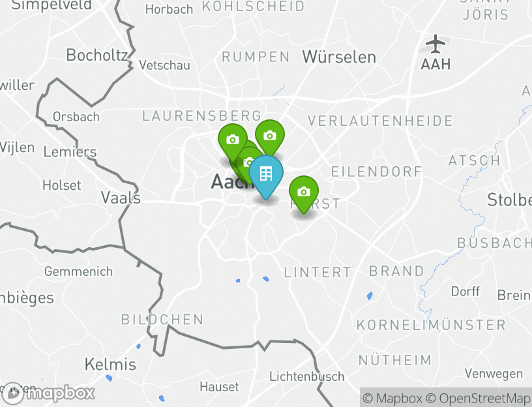Viewport: 532px width, 407px height.
Task: Select the green camera pin near Forst
Action: (304, 194)
